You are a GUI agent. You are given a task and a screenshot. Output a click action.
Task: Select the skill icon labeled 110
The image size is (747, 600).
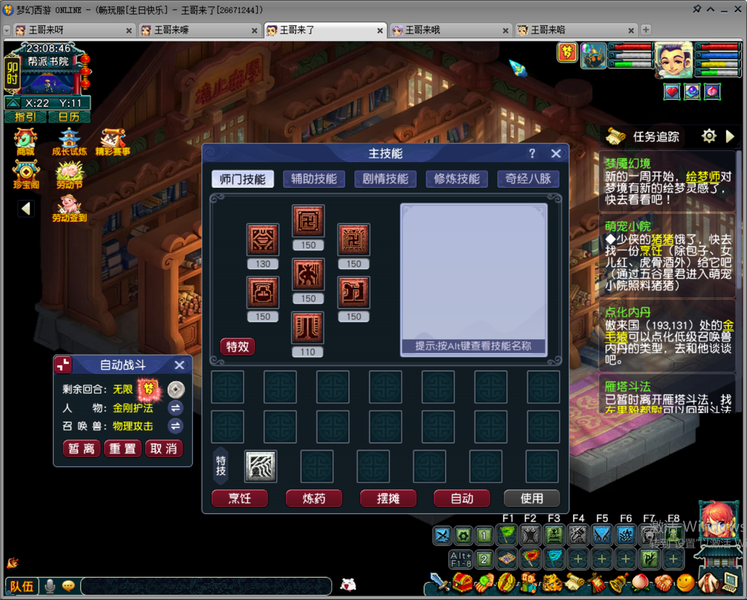308,327
